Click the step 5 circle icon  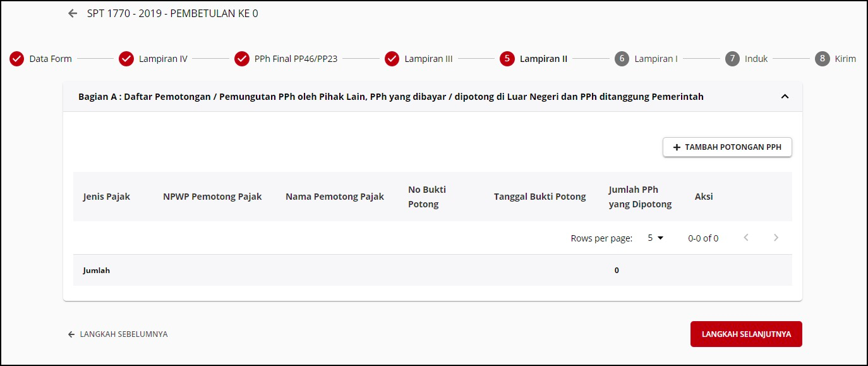pyautogui.click(x=507, y=59)
